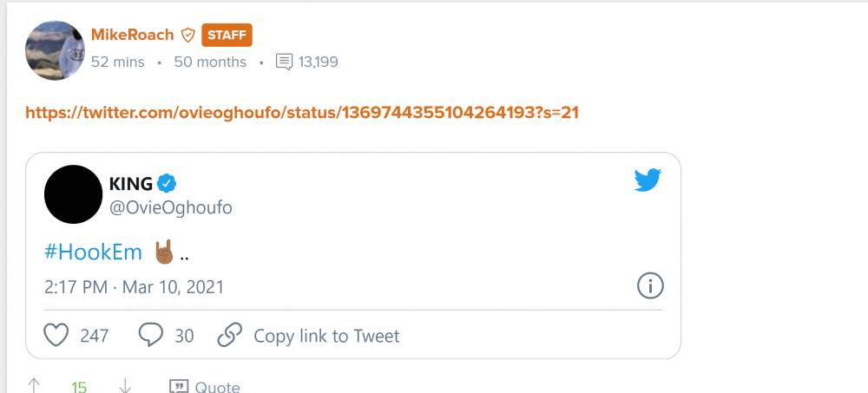Click the black KING tweet avatar
The image size is (868, 393).
[73, 194]
